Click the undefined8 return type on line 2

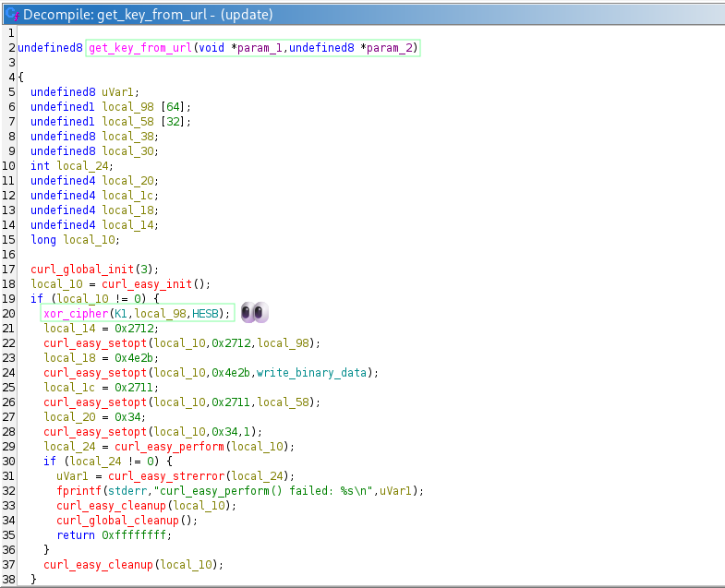point(50,48)
